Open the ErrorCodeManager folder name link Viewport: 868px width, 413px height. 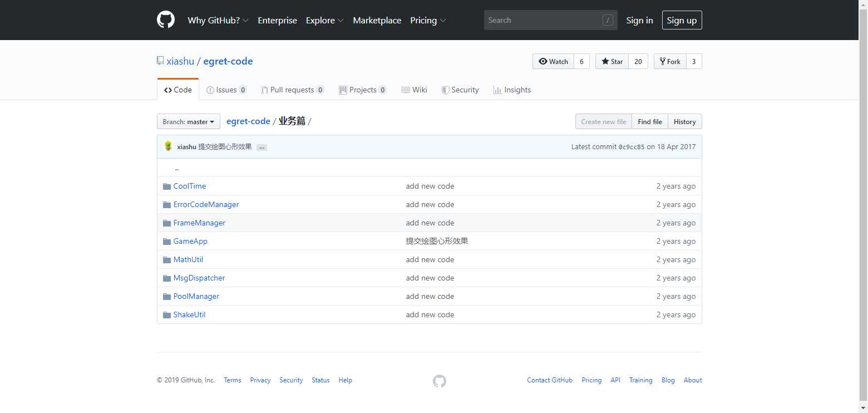pos(206,205)
